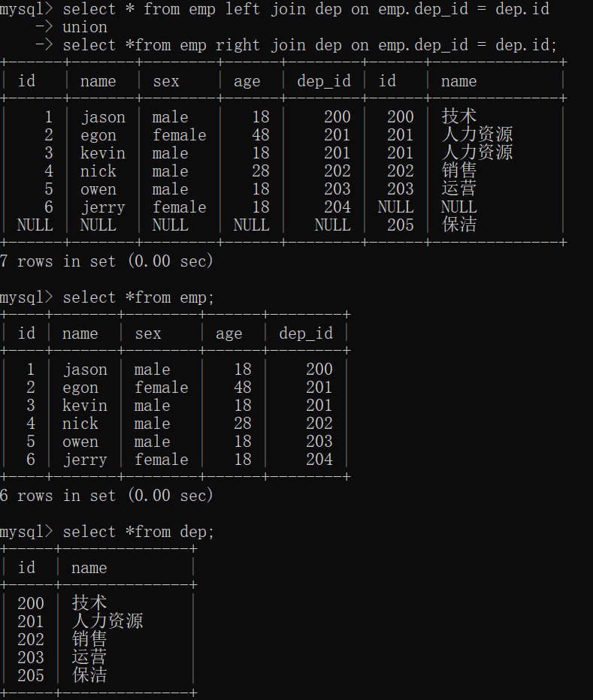Image resolution: width=593 pixels, height=700 pixels.
Task: Select id 205 in the dep table output
Action: [31, 675]
